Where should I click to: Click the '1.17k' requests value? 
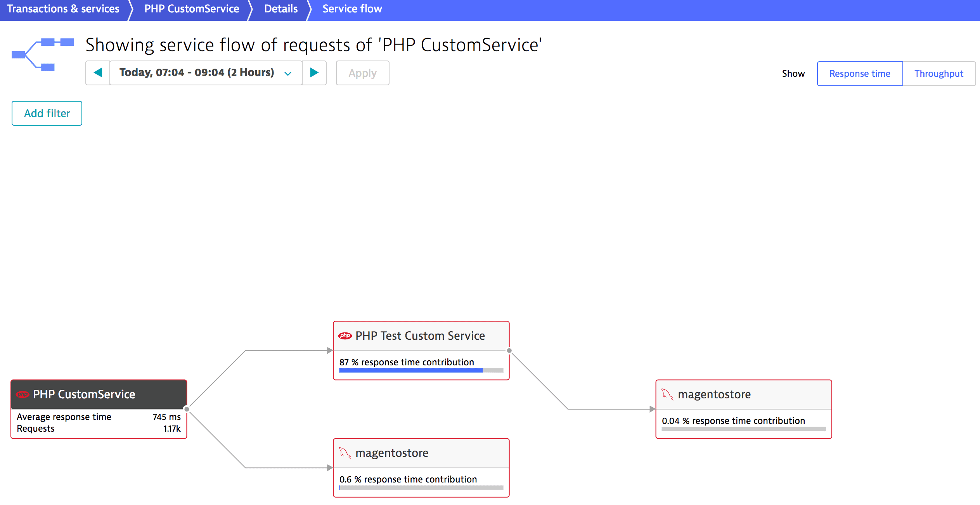172,429
